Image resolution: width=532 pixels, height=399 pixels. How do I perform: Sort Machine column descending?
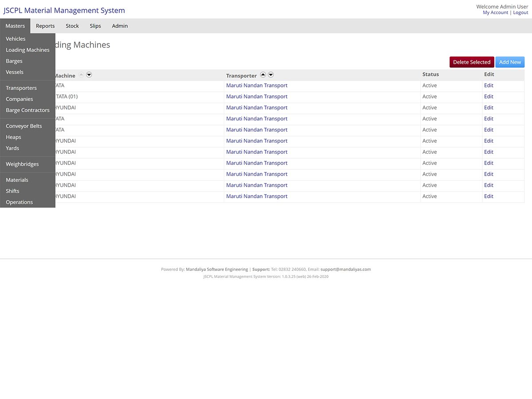pos(89,74)
